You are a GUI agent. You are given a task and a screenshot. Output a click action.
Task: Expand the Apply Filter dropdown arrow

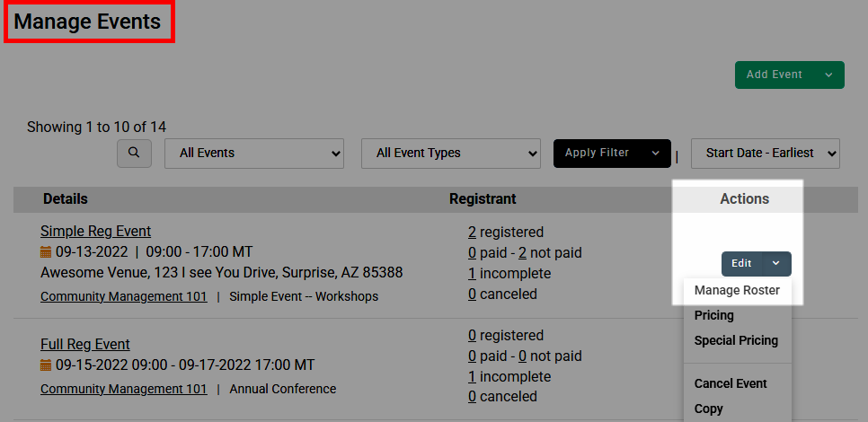pos(655,154)
